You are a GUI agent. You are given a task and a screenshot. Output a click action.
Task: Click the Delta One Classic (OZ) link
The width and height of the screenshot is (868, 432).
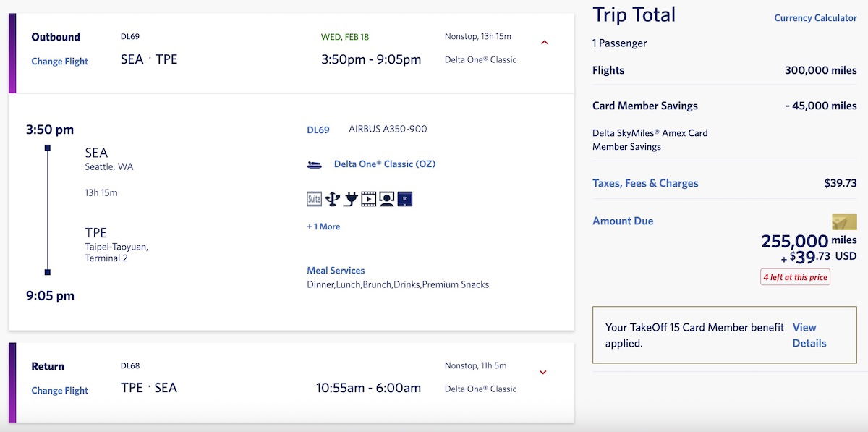[x=385, y=164]
